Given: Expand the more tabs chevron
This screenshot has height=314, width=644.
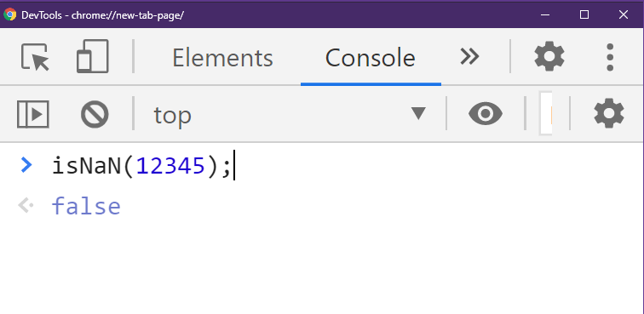Looking at the screenshot, I should 469,57.
